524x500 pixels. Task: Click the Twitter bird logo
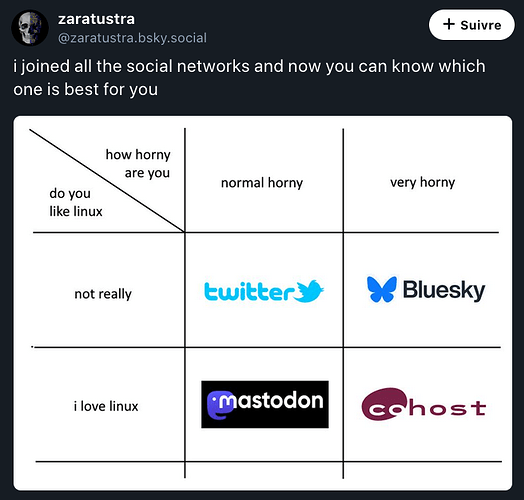[x=310, y=291]
